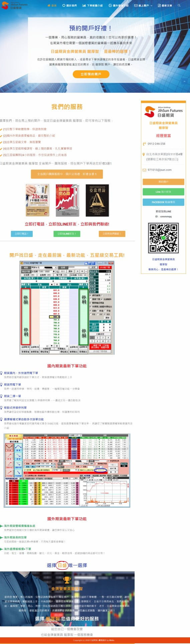Click the checkmark beside (1)完整下單軟體教學
The width and height of the screenshot is (190, 644).
[x=1, y=129]
